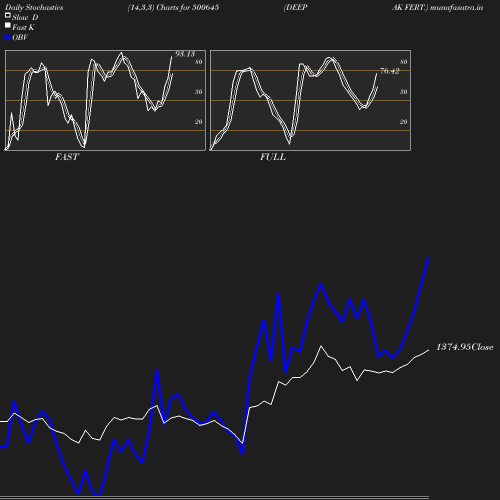
Task: Click the 93.13 value on FAST chart
Action: [185, 54]
